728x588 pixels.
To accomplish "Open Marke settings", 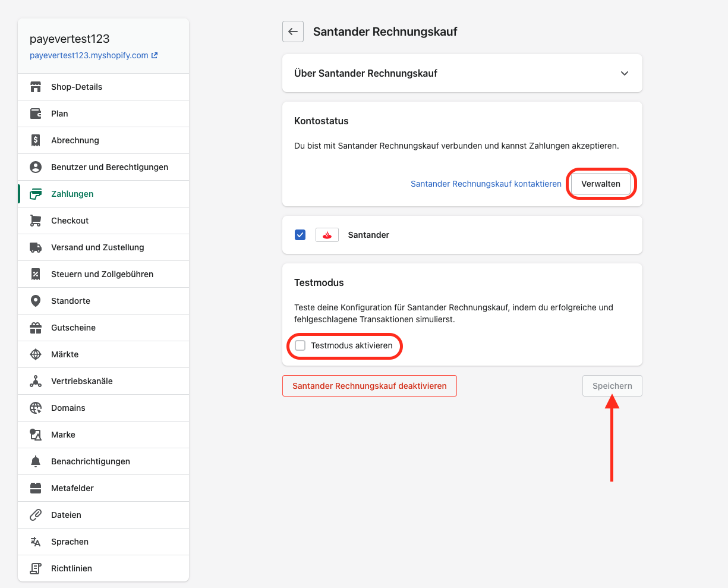I will click(x=103, y=435).
